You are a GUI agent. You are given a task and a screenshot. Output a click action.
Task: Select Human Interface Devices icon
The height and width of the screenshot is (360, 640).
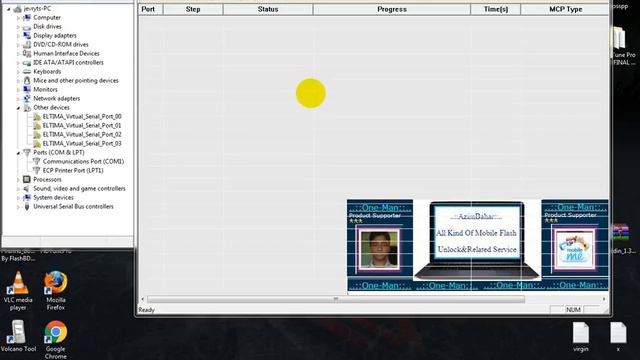pyautogui.click(x=27, y=53)
